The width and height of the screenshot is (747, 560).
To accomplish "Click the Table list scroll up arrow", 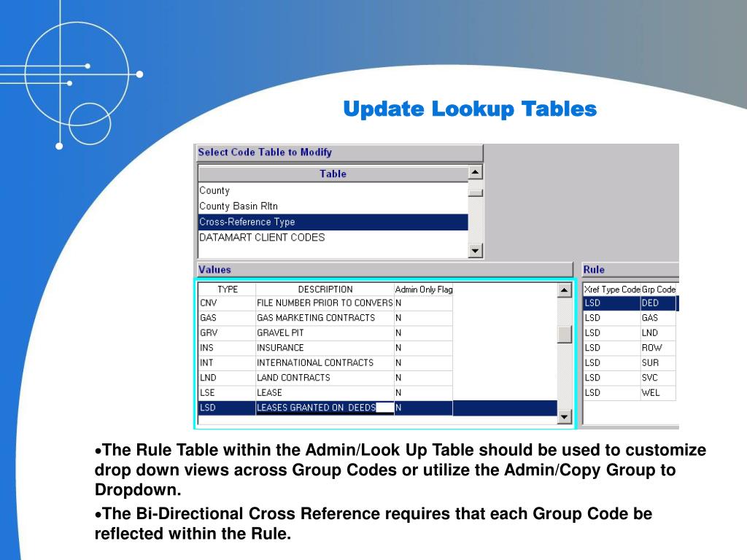I will [x=475, y=172].
